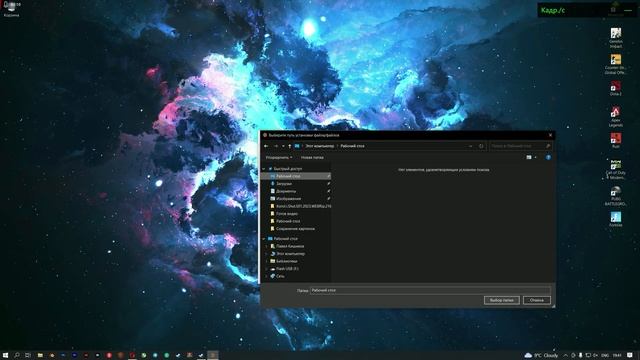The width and height of the screenshot is (640, 360).
Task: Open taskbar search magnifier
Action: (17, 355)
